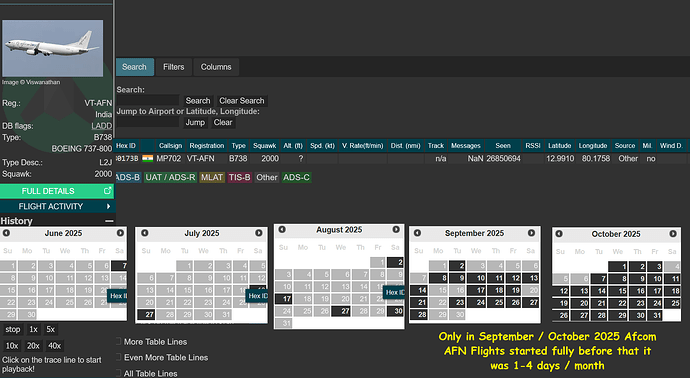The image size is (690, 378).
Task: Open the VT-AFN aircraft photo thumbnail
Action: (52, 48)
